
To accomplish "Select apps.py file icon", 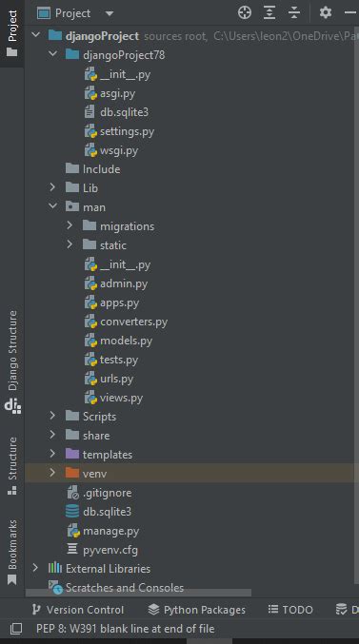I will click(x=90, y=302).
